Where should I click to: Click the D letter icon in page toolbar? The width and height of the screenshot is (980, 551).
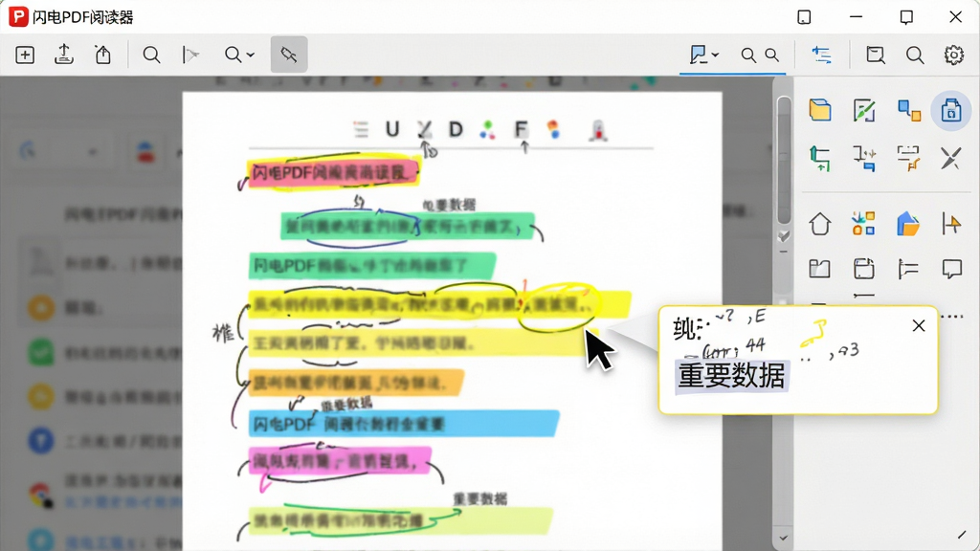(x=456, y=129)
